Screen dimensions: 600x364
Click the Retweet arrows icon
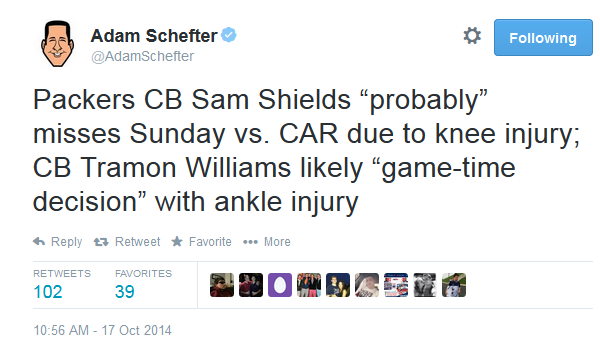pyautogui.click(x=101, y=242)
